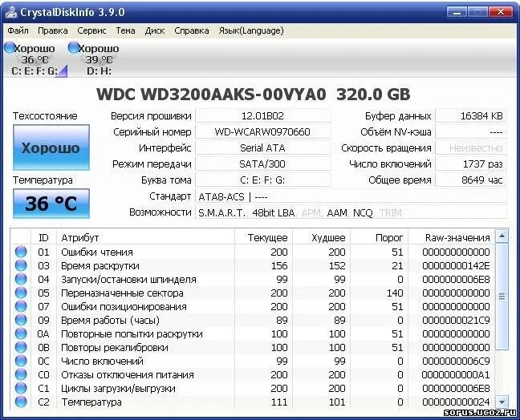Viewport: 520px width, 420px height.
Task: Click the scroll down arrow of attribute list
Action: pos(502,402)
